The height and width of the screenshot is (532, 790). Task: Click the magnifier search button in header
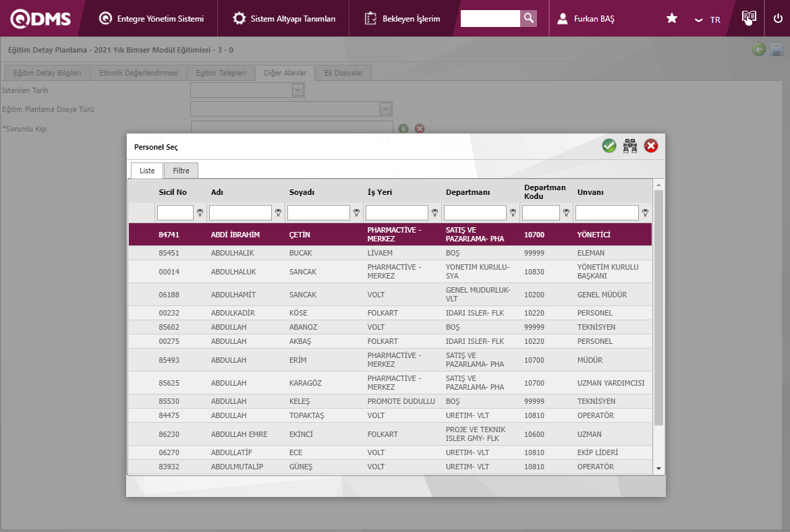click(x=529, y=18)
